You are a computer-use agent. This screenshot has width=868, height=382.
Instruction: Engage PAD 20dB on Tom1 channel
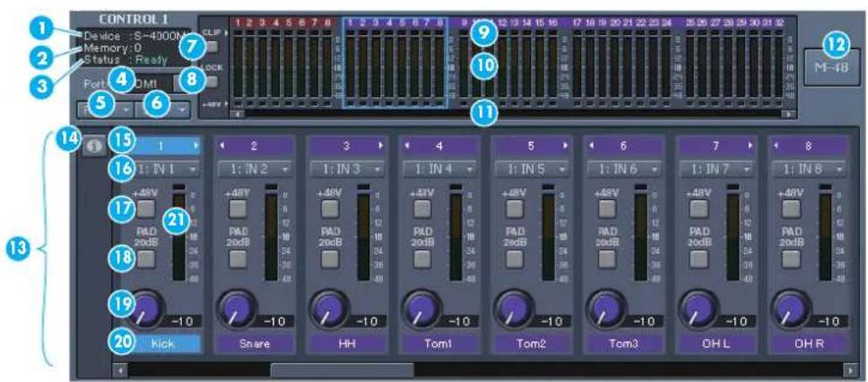click(423, 258)
